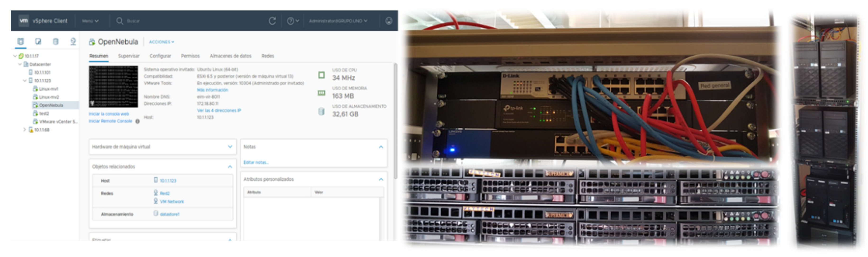Refresh the vSphere Client view
The image size is (868, 257).
point(272,21)
